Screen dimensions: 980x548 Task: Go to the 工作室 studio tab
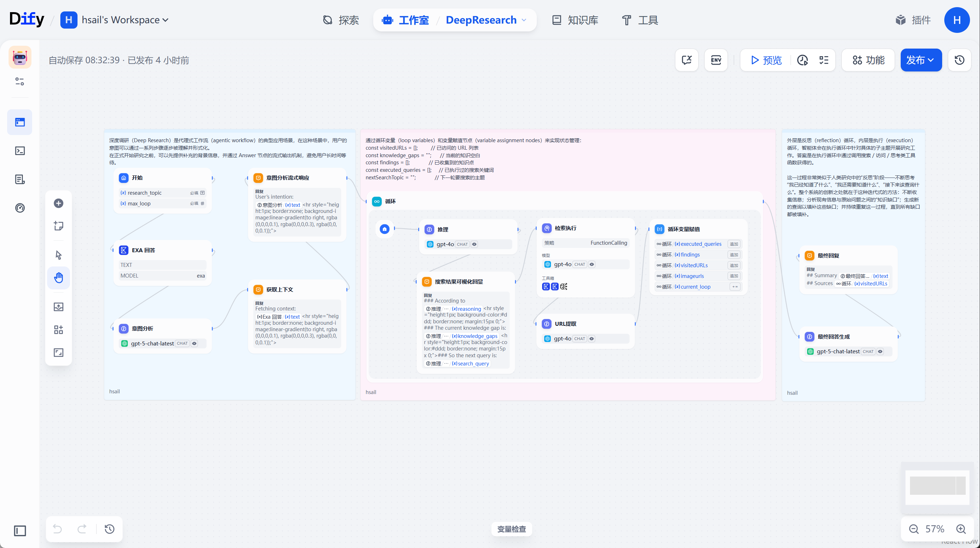pyautogui.click(x=406, y=20)
